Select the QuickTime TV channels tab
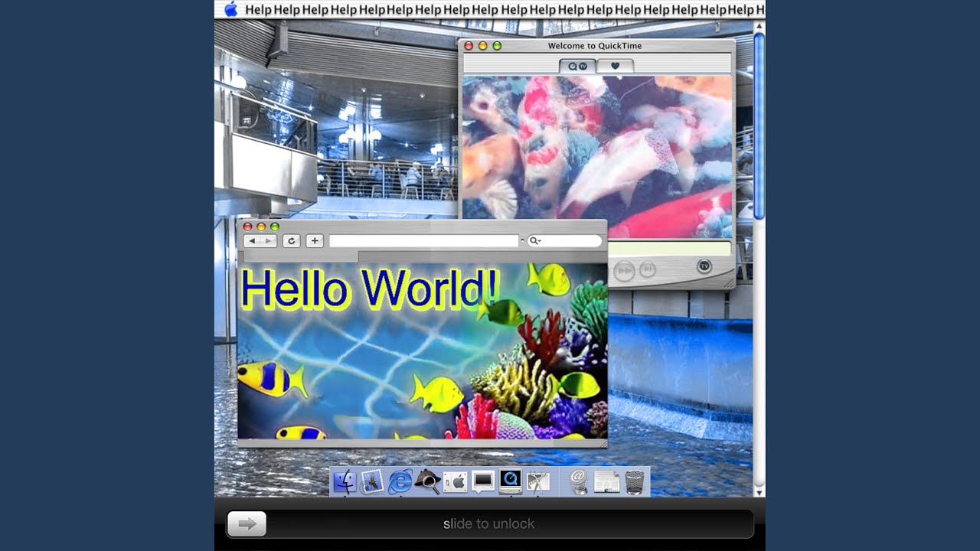The width and height of the screenshot is (980, 551). 577,66
